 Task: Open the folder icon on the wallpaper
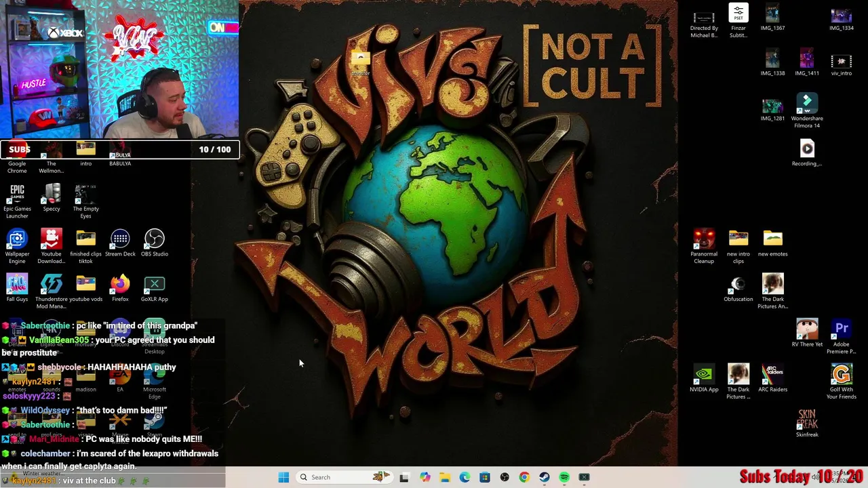pos(361,62)
